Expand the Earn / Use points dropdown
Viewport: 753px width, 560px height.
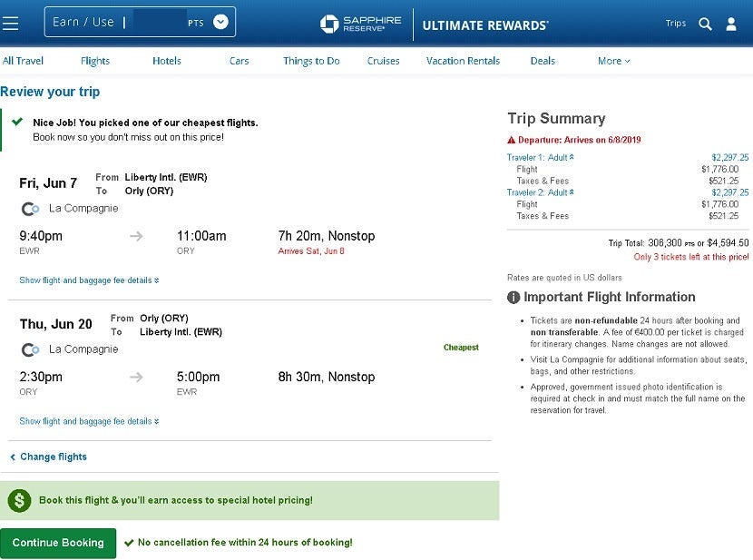coord(220,22)
